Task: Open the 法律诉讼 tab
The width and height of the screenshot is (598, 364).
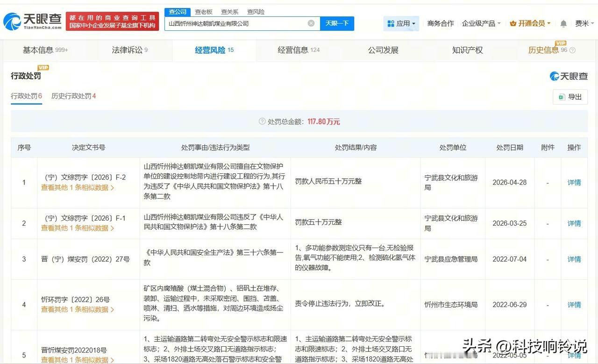Action: (130, 50)
